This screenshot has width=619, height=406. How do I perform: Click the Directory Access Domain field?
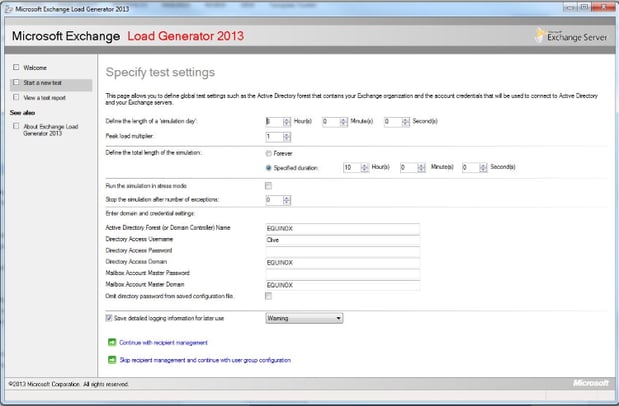click(x=343, y=263)
